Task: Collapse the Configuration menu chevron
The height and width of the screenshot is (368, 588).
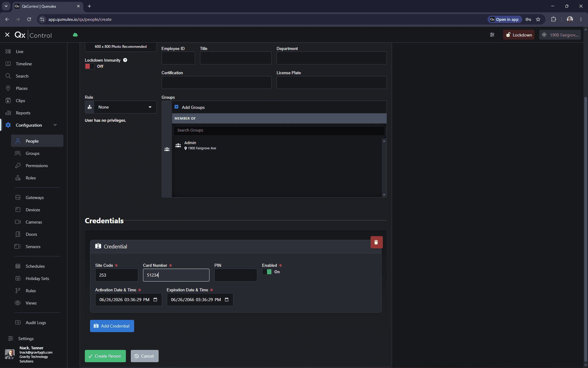Action: click(x=55, y=125)
